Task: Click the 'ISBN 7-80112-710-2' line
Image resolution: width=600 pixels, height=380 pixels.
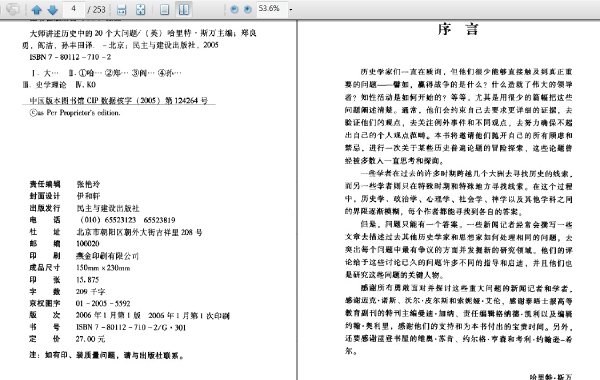Action: click(70, 57)
